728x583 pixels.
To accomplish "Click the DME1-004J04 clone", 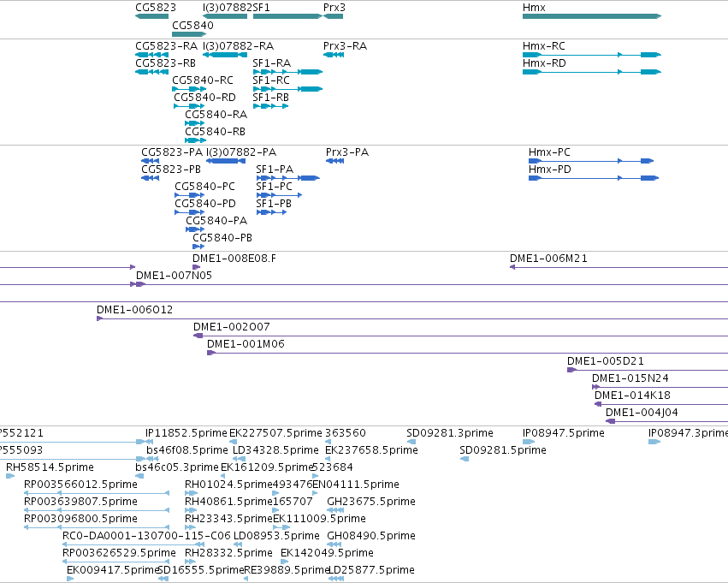I will (x=666, y=421).
